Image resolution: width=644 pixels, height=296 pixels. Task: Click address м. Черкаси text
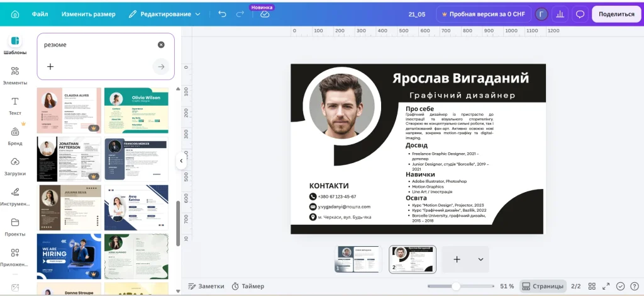point(345,217)
